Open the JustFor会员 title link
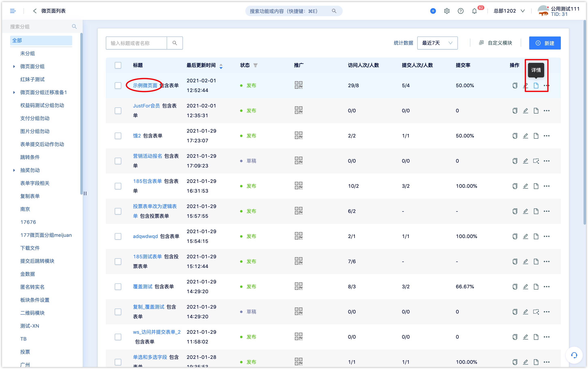 click(146, 106)
